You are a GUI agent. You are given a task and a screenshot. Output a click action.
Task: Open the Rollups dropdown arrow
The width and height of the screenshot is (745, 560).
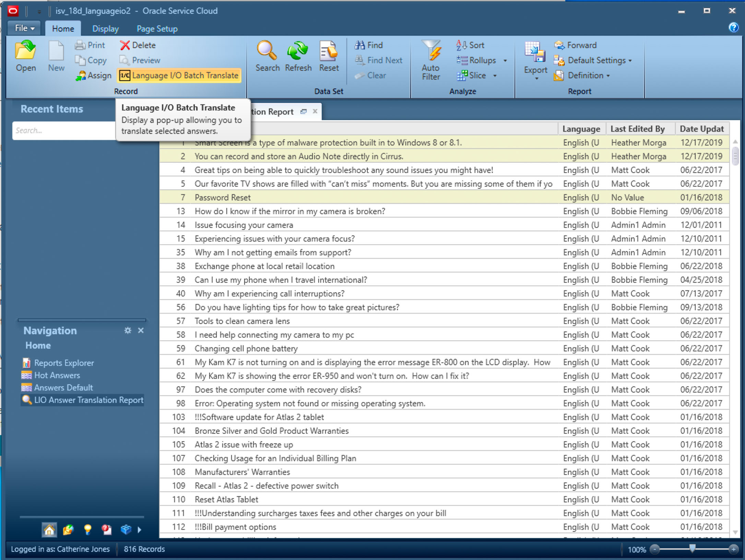(x=505, y=61)
